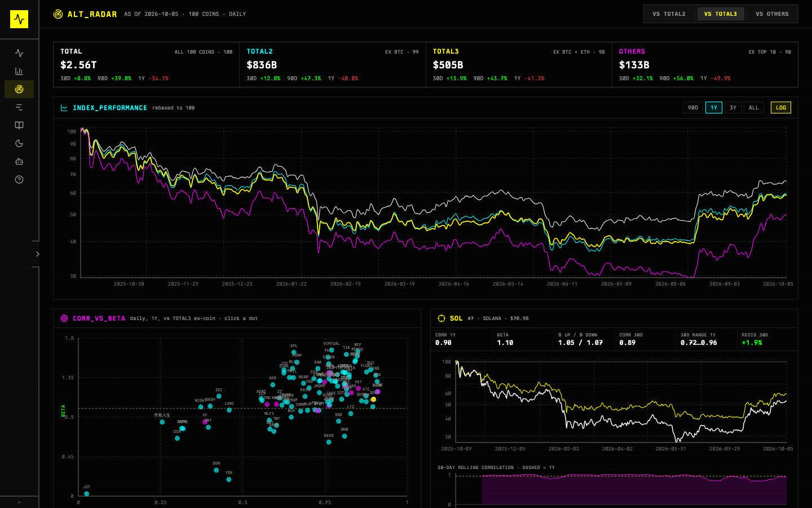Screen dimensions: 812x508
Task: Set the chart range to 90D
Action: pyautogui.click(x=693, y=108)
